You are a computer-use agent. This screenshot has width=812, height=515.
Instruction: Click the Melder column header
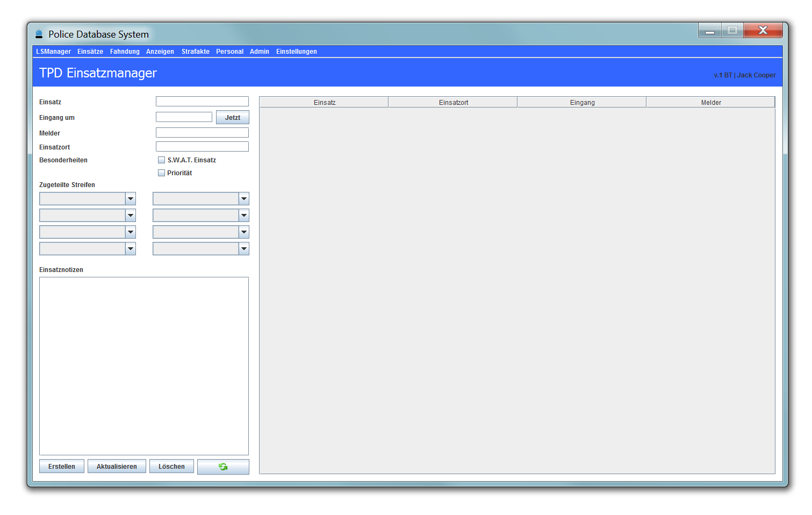[710, 102]
